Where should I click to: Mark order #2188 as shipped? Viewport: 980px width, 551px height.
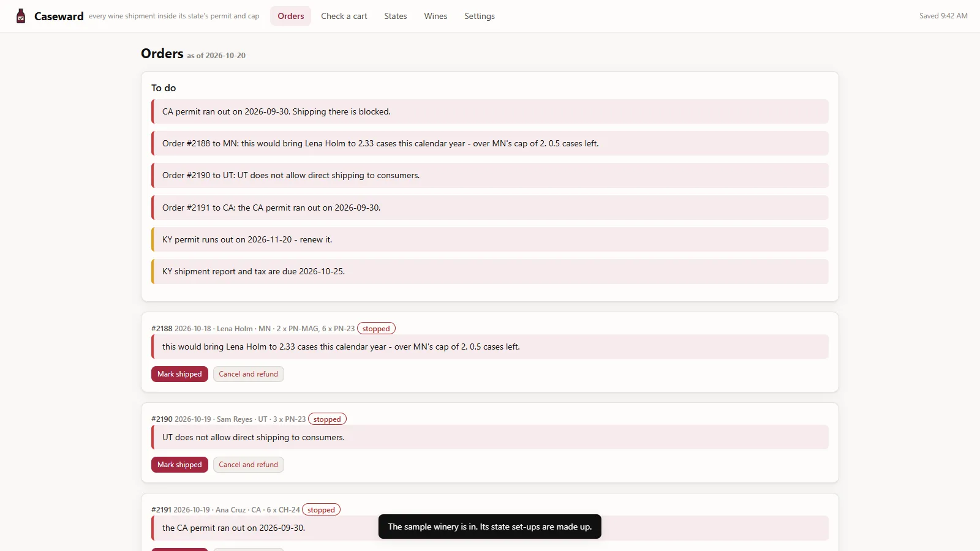(179, 374)
